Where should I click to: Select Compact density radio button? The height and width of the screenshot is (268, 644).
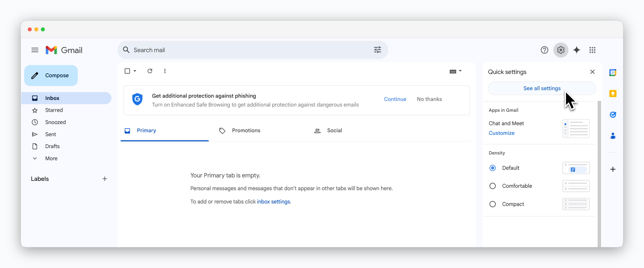[x=492, y=204]
